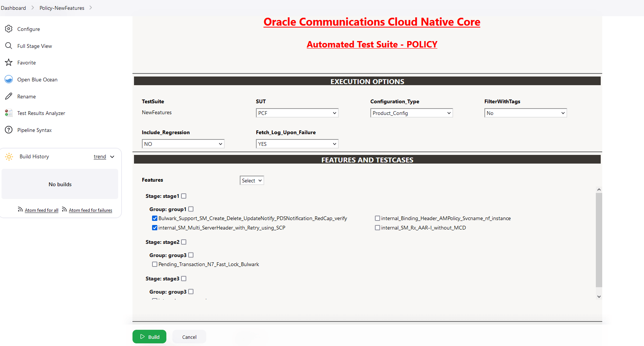Click the No builds text
The height and width of the screenshot is (346, 644).
[x=60, y=184]
